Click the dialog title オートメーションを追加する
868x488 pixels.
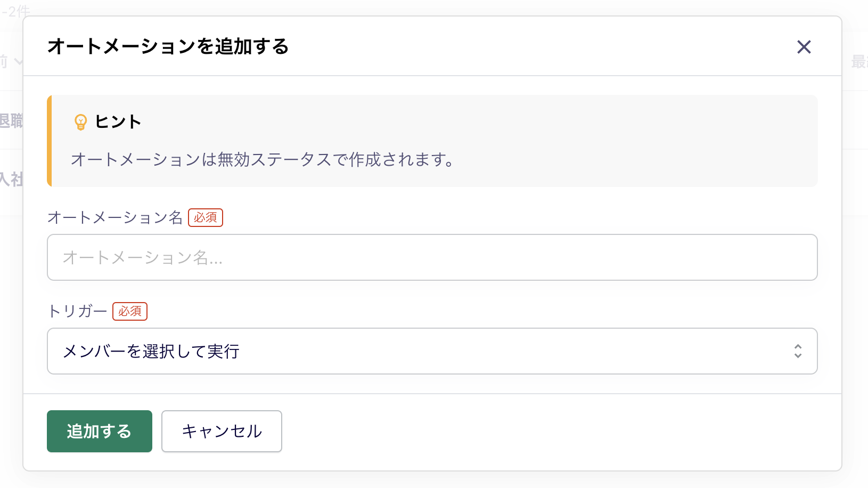168,47
